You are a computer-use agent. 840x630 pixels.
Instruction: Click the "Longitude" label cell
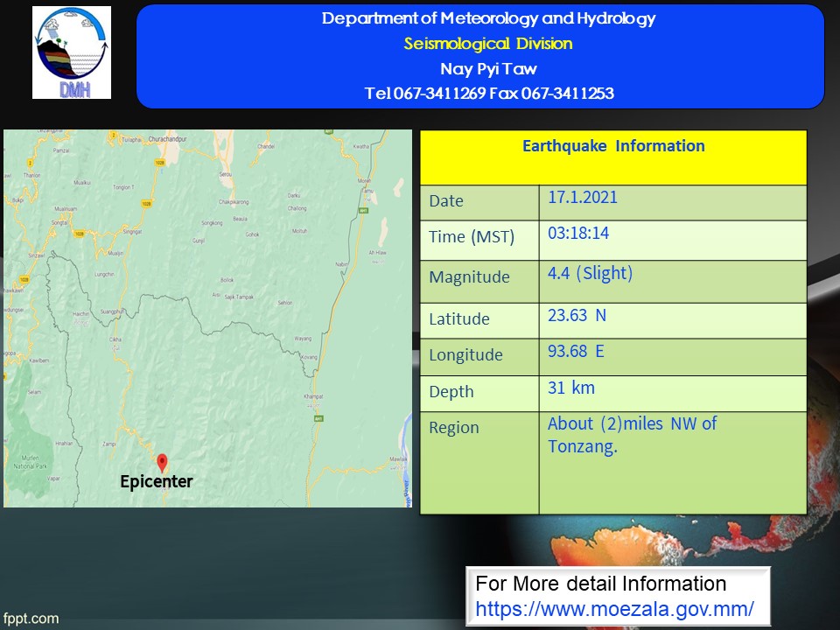pyautogui.click(x=479, y=357)
